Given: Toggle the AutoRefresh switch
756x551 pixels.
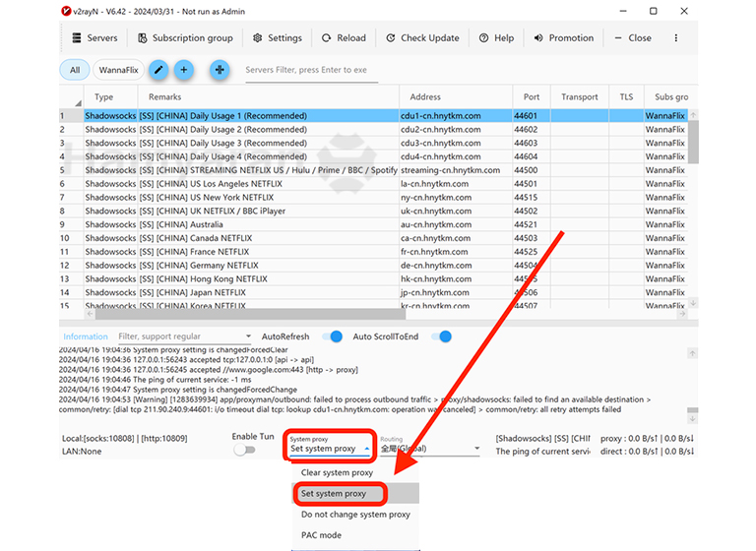Looking at the screenshot, I should (x=334, y=337).
